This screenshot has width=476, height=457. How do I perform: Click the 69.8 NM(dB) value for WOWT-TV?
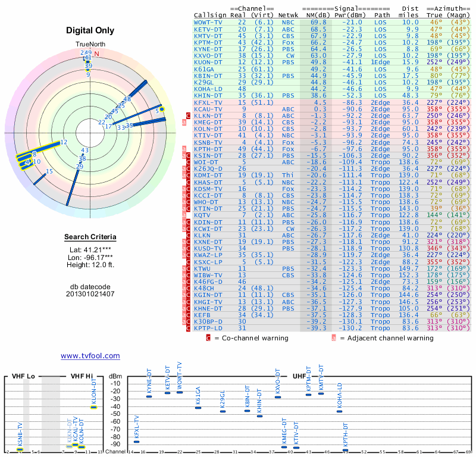(318, 23)
